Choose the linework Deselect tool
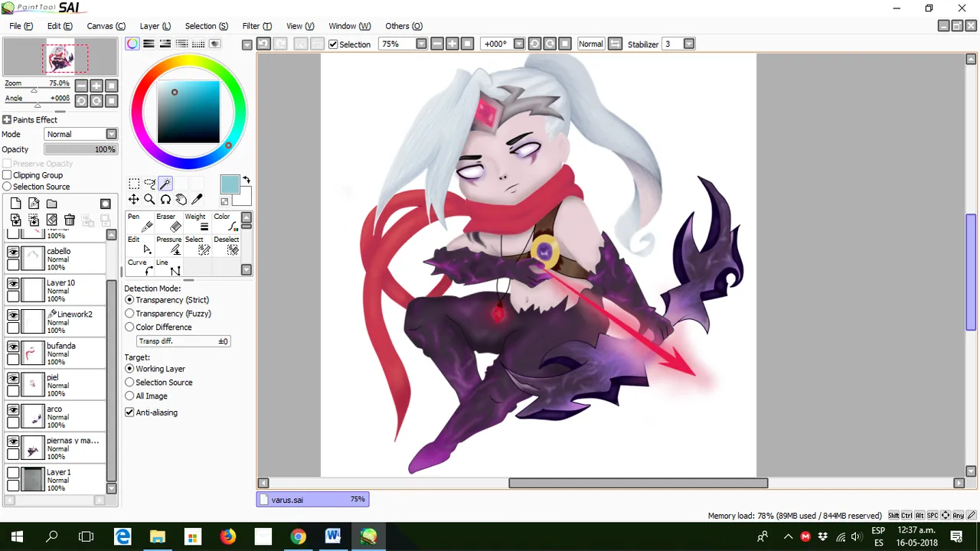Image resolution: width=980 pixels, height=551 pixels. pos(227,245)
